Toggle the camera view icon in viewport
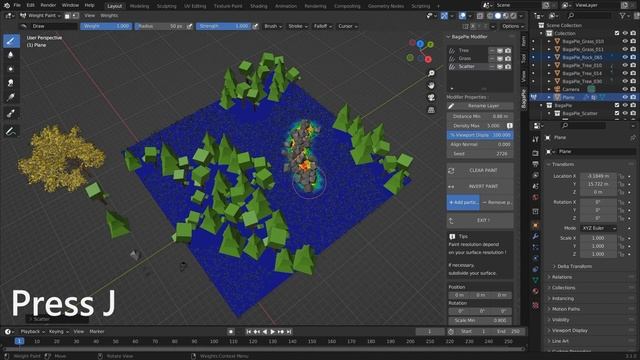The image size is (640, 360). (x=431, y=98)
